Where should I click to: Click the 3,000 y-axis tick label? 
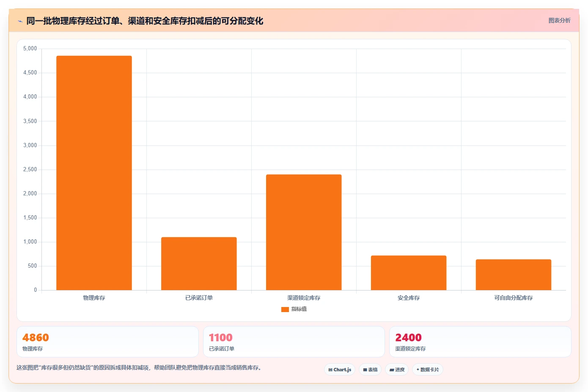(x=30, y=145)
